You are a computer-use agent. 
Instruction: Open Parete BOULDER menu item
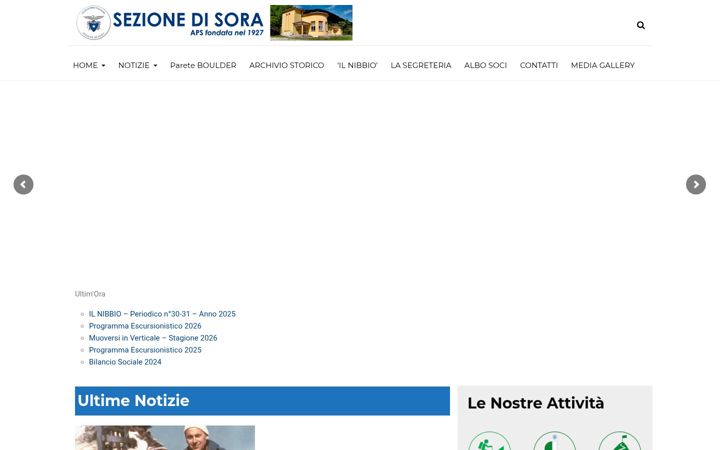click(x=203, y=65)
